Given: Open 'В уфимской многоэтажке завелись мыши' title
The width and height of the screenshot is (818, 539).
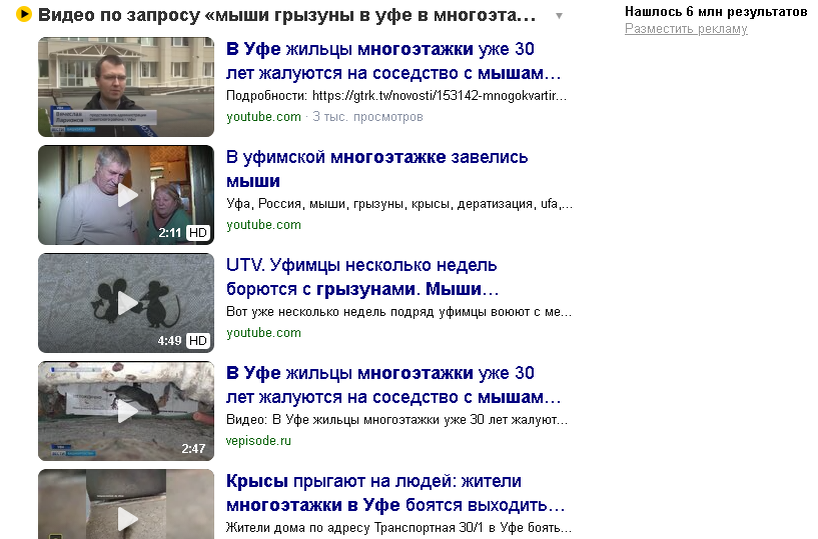Looking at the screenshot, I should pos(377,169).
